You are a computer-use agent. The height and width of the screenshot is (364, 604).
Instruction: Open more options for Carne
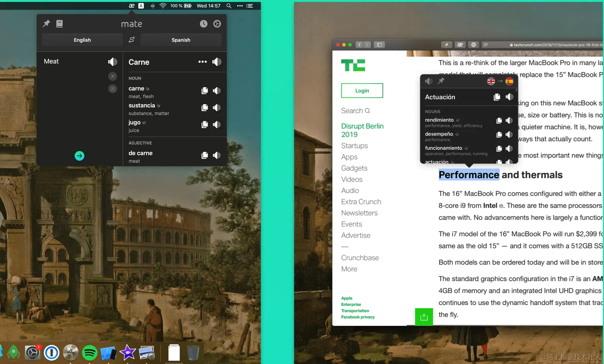[202, 62]
